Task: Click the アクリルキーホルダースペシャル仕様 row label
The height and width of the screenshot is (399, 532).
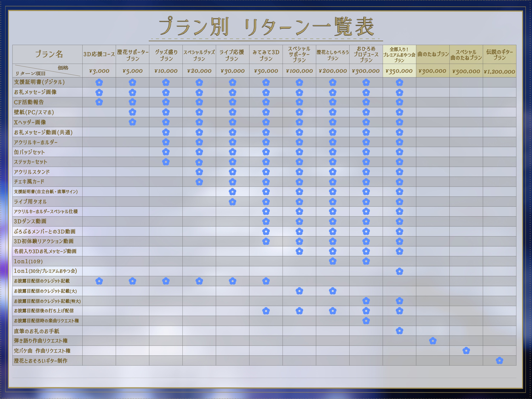Action: coord(46,211)
